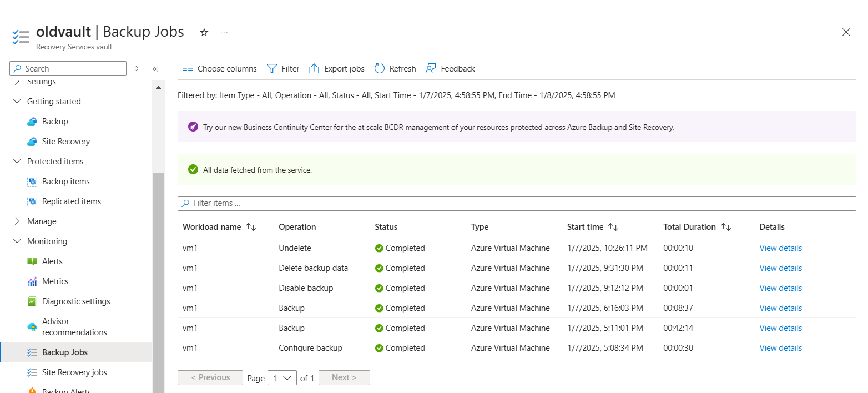This screenshot has width=868, height=393.
Task: Click the Backup items icon
Action: pyautogui.click(x=32, y=182)
